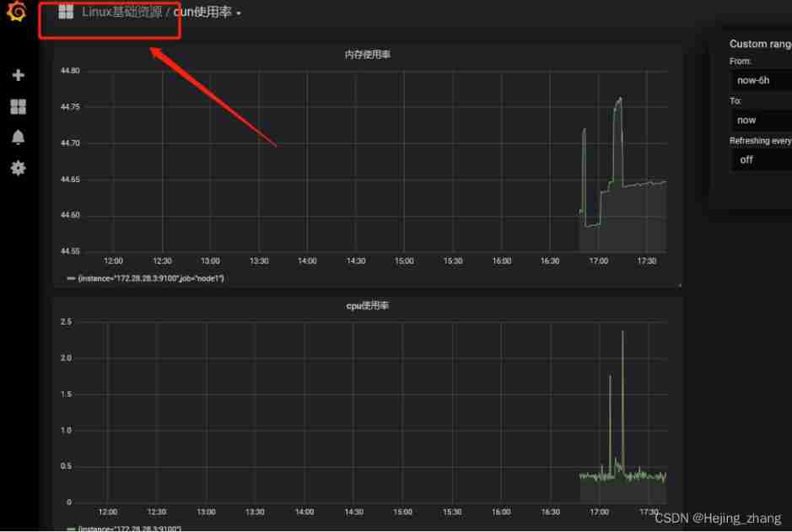This screenshot has width=792, height=532.
Task: Click the From field showing now-6h
Action: pos(762,80)
